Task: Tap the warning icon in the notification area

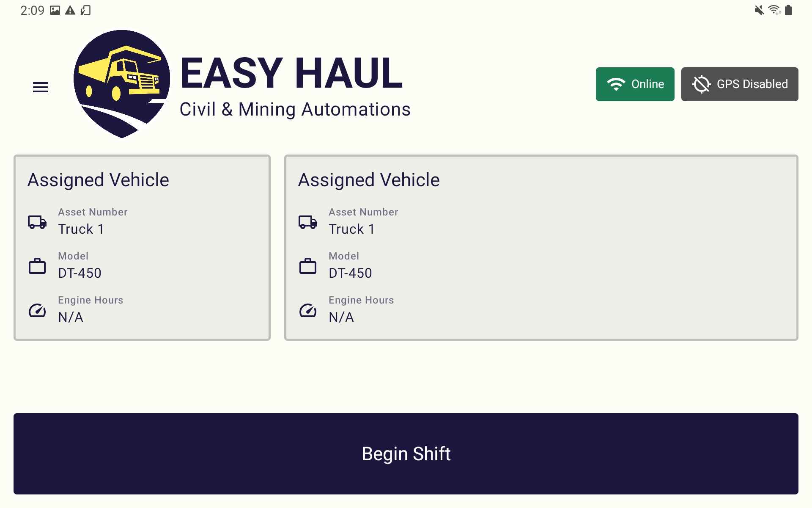Action: pyautogui.click(x=69, y=10)
